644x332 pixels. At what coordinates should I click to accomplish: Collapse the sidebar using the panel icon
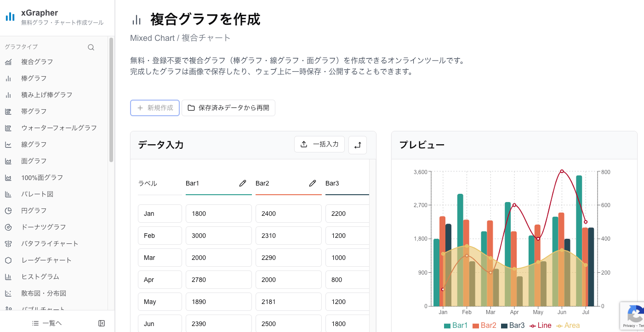[x=102, y=323]
